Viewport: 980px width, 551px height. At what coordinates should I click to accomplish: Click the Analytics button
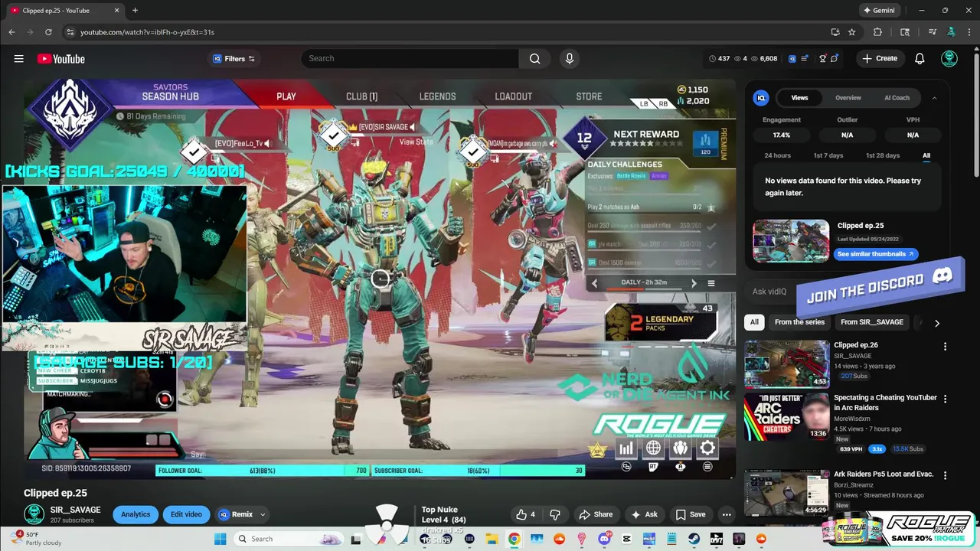(x=136, y=514)
